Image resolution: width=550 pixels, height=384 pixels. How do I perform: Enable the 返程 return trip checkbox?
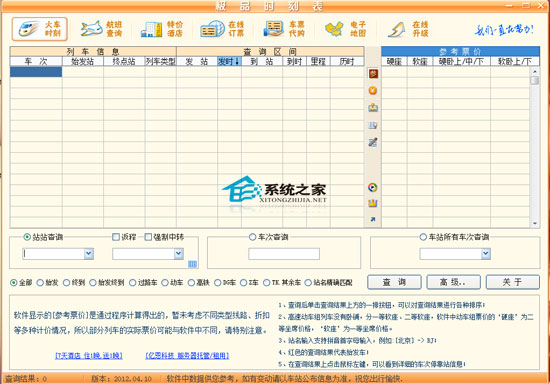[x=116, y=237]
